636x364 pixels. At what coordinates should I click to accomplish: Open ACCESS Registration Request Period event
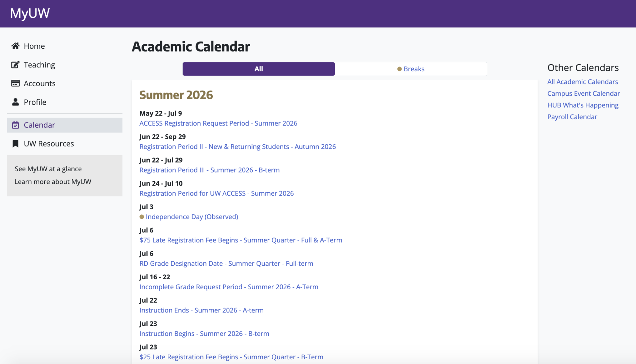coord(218,124)
